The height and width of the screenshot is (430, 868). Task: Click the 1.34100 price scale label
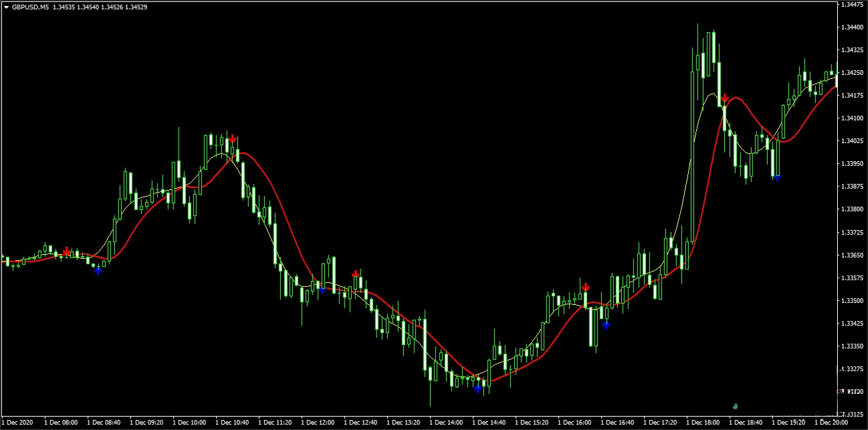coord(853,118)
